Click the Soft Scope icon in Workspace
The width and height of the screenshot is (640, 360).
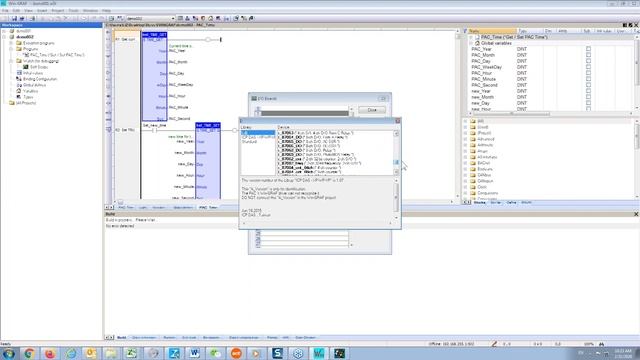click(x=25, y=67)
